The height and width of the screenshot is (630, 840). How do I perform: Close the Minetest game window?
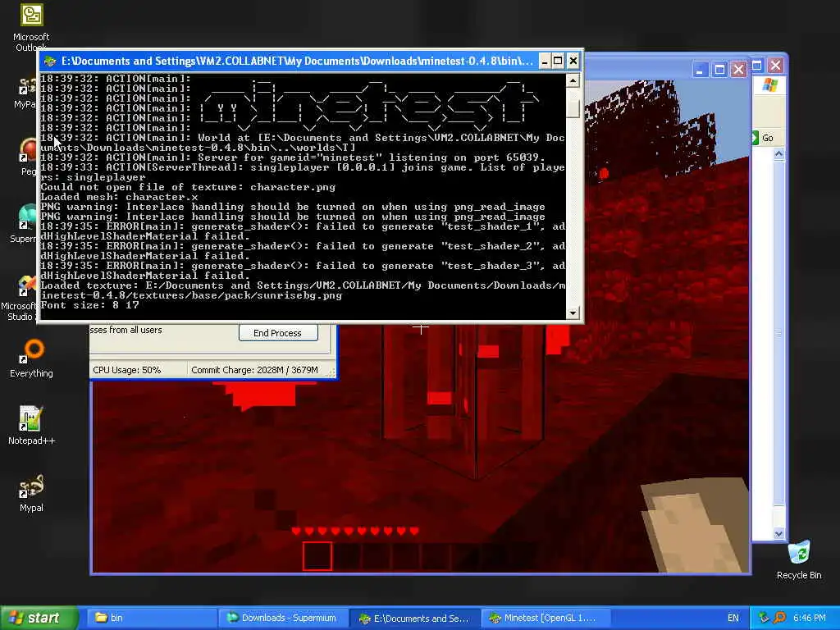coord(739,70)
